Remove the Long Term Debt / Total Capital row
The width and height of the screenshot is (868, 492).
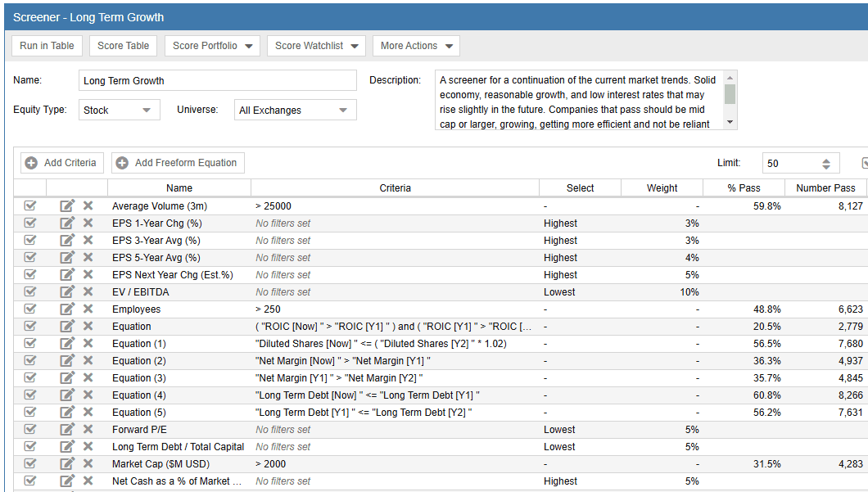click(x=88, y=446)
